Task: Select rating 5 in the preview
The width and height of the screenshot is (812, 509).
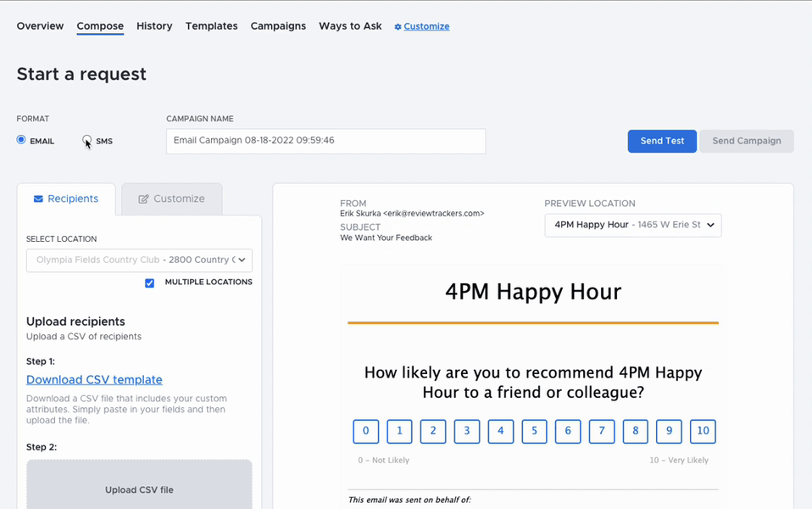Action: pyautogui.click(x=535, y=431)
